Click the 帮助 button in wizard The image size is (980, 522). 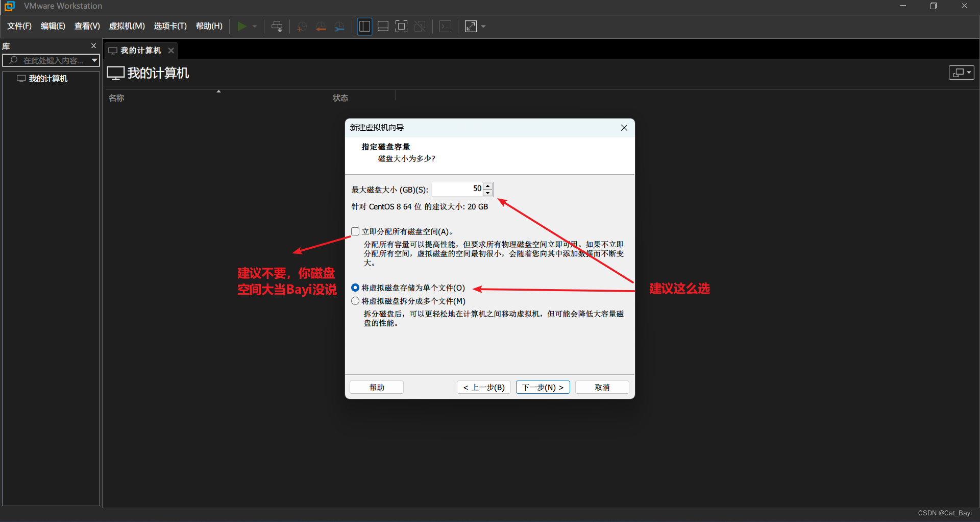pos(377,387)
